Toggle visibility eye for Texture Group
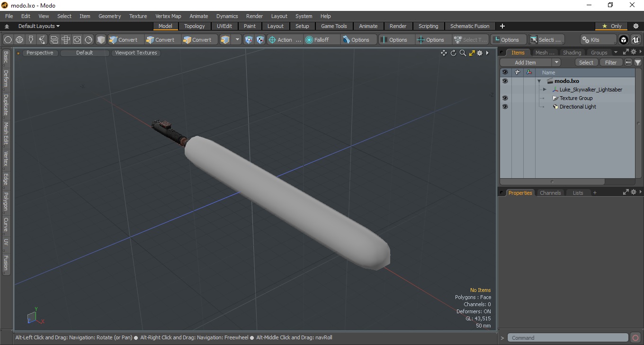This screenshot has height=345, width=644. pos(505,98)
